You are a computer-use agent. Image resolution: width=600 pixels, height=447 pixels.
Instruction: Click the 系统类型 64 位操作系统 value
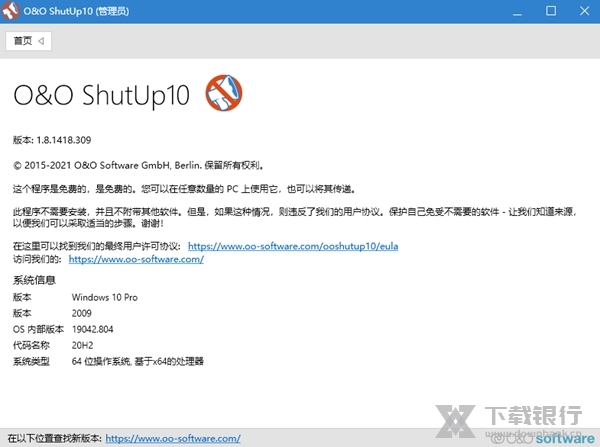[138, 361]
